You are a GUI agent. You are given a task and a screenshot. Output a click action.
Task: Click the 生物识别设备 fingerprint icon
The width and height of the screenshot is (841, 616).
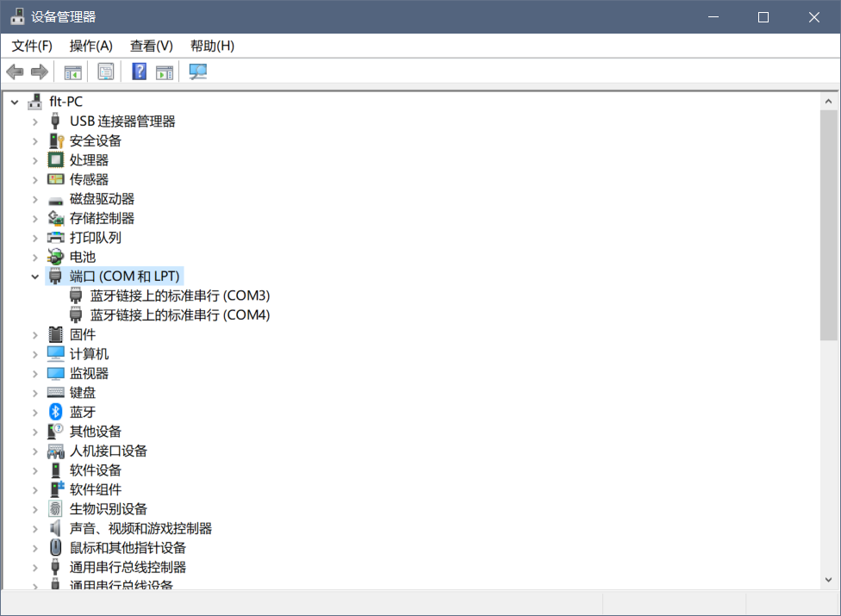[x=56, y=509]
